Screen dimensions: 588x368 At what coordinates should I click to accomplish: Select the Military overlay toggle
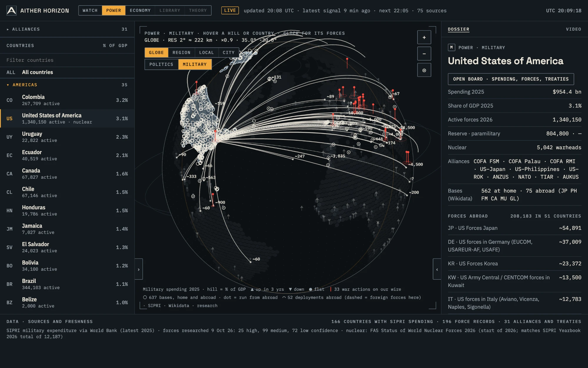click(195, 64)
